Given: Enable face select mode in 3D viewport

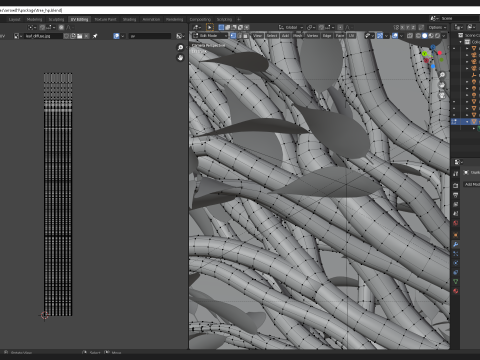Looking at the screenshot, I should [x=246, y=36].
